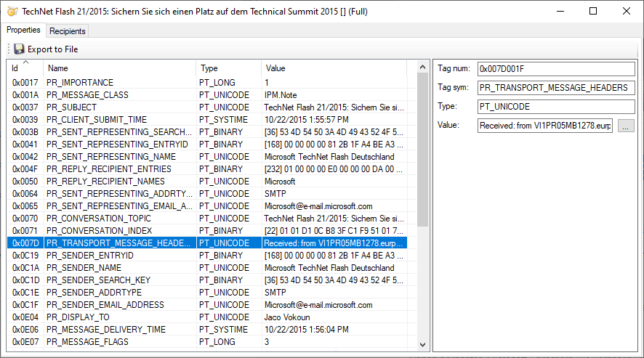Select the Properties tab
644x358 pixels.
23,30
